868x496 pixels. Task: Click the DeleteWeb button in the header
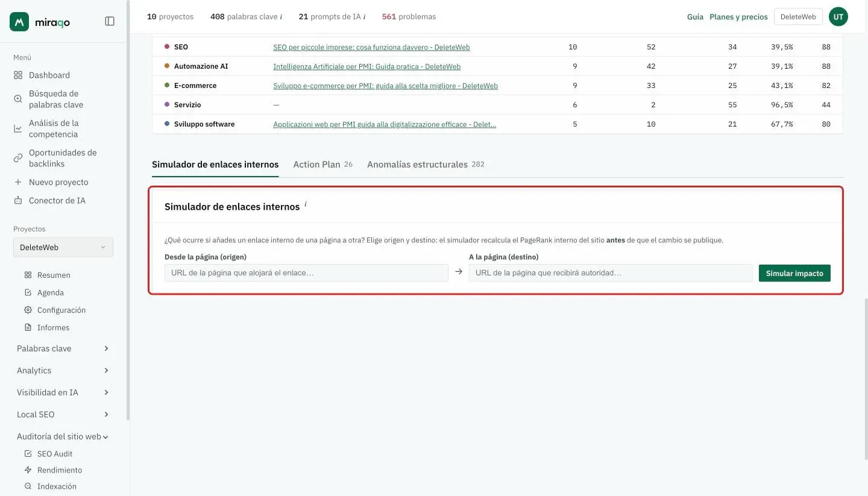click(798, 17)
